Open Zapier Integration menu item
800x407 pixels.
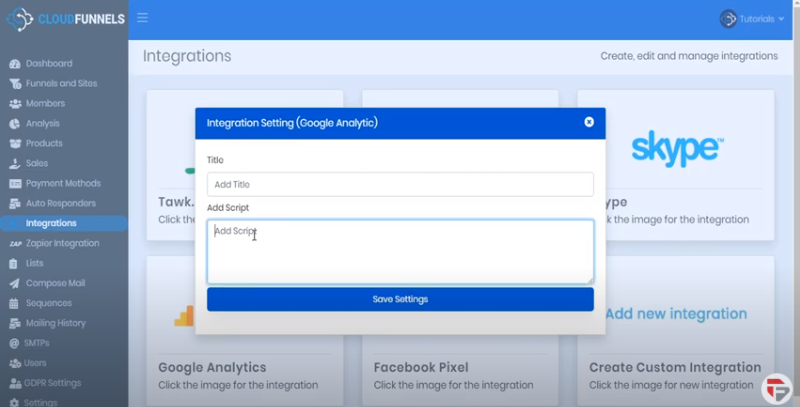pyautogui.click(x=62, y=243)
